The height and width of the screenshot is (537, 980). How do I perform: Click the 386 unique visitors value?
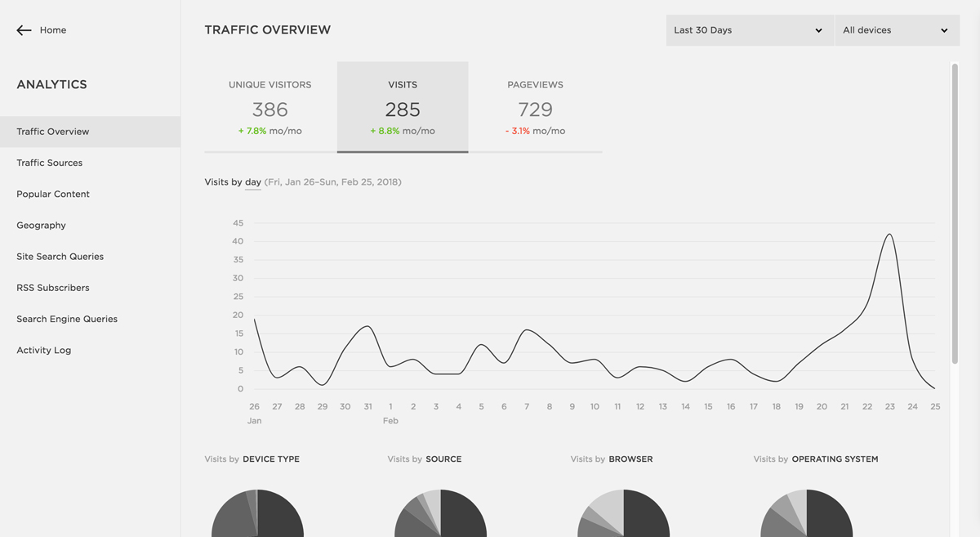[270, 110]
